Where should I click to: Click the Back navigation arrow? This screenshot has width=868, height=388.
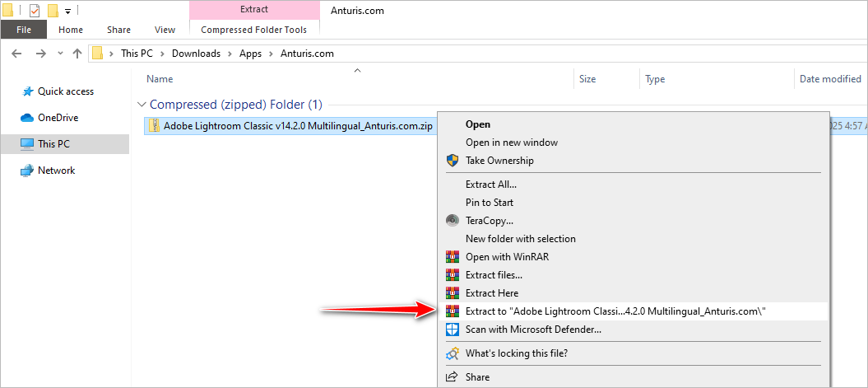click(x=18, y=54)
